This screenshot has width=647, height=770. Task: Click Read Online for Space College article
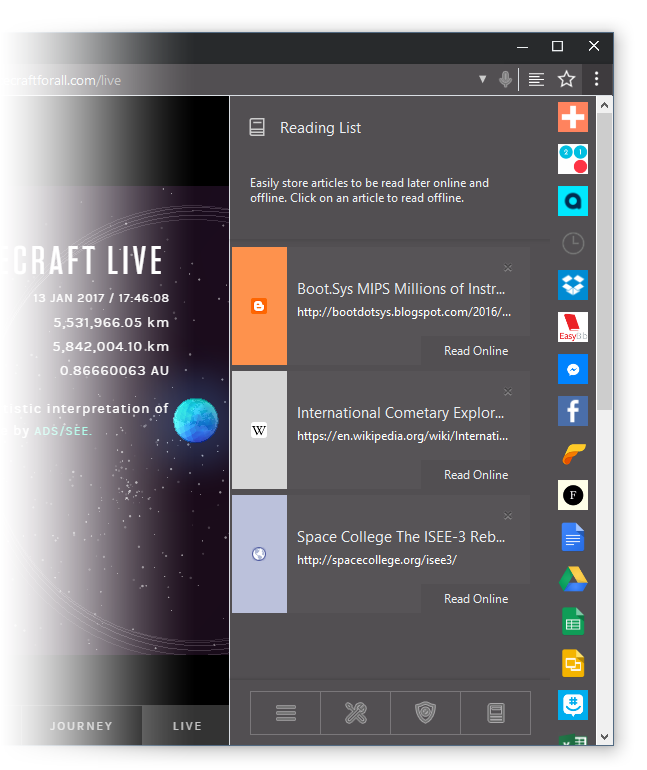point(476,599)
